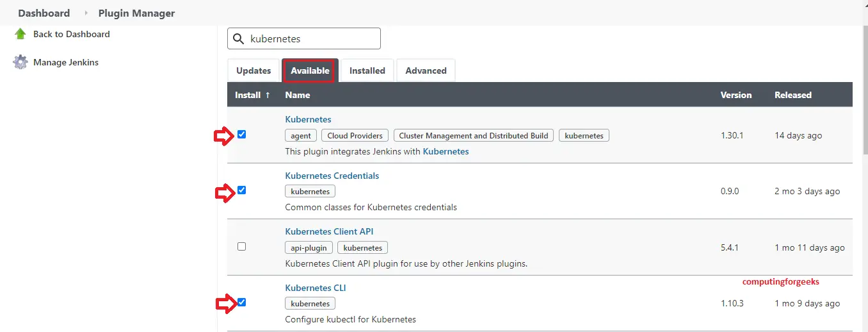This screenshot has height=332, width=868.
Task: Click the magnifier icon in search box
Action: (x=239, y=39)
